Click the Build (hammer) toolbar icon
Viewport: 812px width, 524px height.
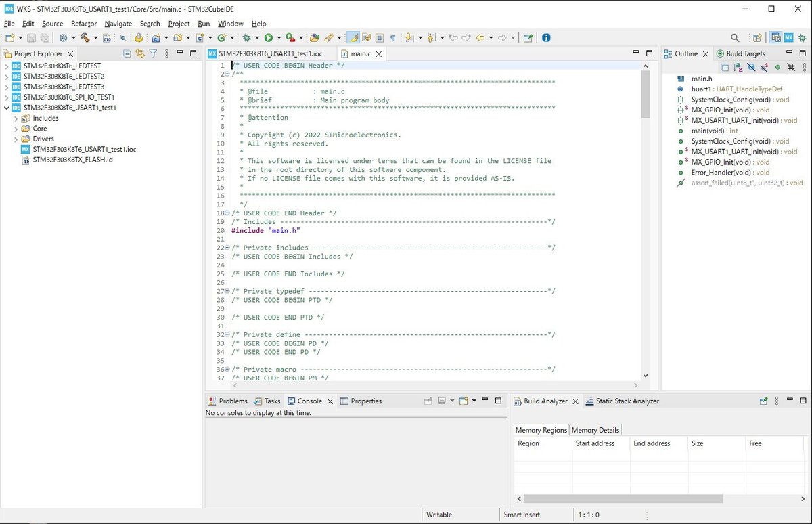coord(84,38)
